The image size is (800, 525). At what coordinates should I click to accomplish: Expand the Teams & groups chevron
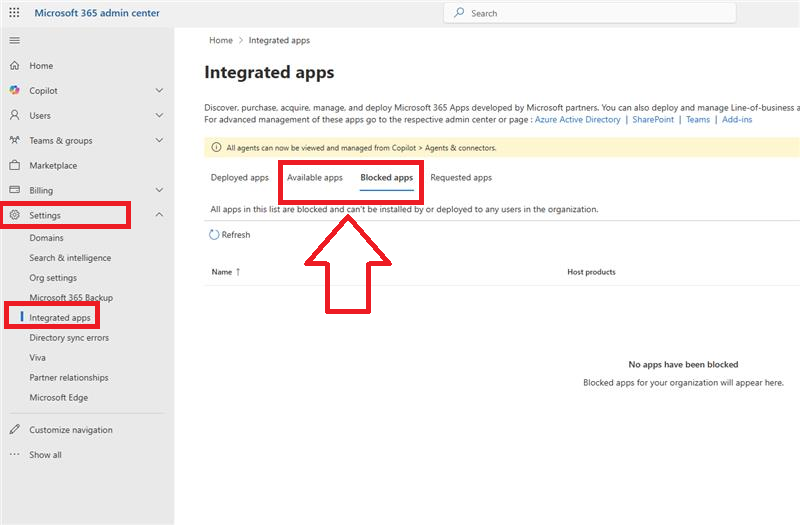tap(159, 140)
